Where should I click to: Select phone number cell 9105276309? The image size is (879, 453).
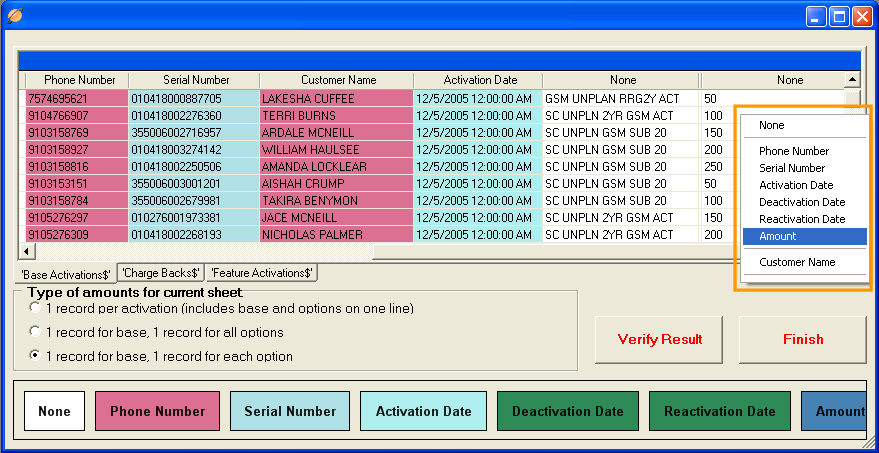[x=77, y=234]
